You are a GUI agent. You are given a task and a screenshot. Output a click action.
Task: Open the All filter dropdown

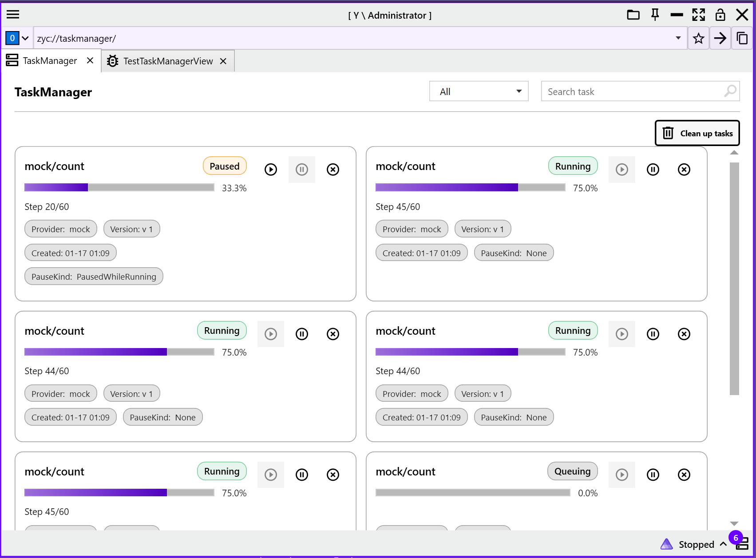(479, 91)
